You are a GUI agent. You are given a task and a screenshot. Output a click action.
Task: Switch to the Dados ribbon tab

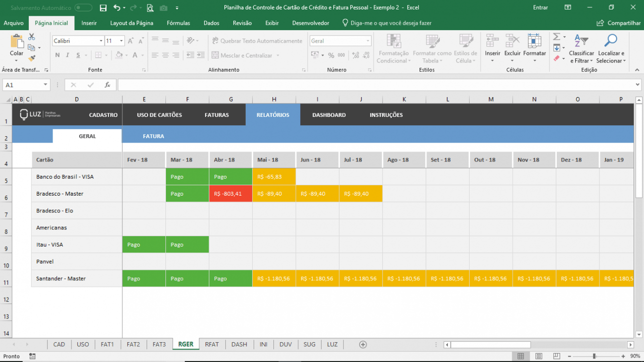point(212,23)
